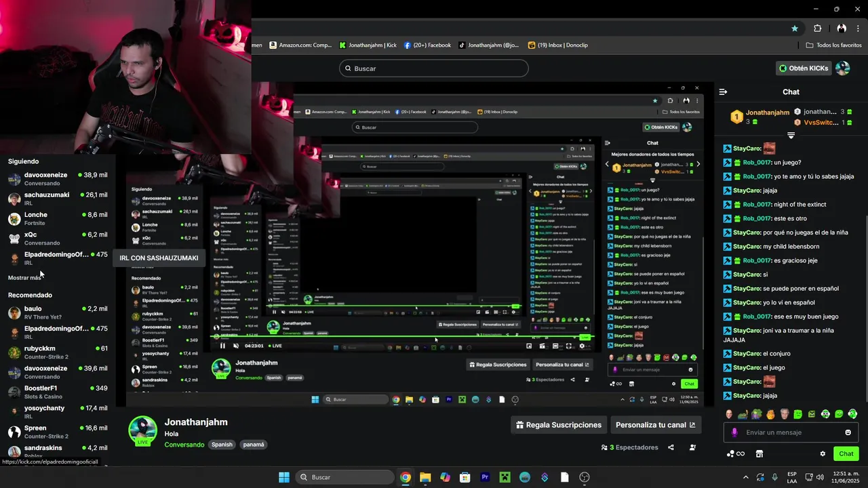Click the Obtén KICKs button
This screenshot has width=868, height=488.
tap(804, 68)
